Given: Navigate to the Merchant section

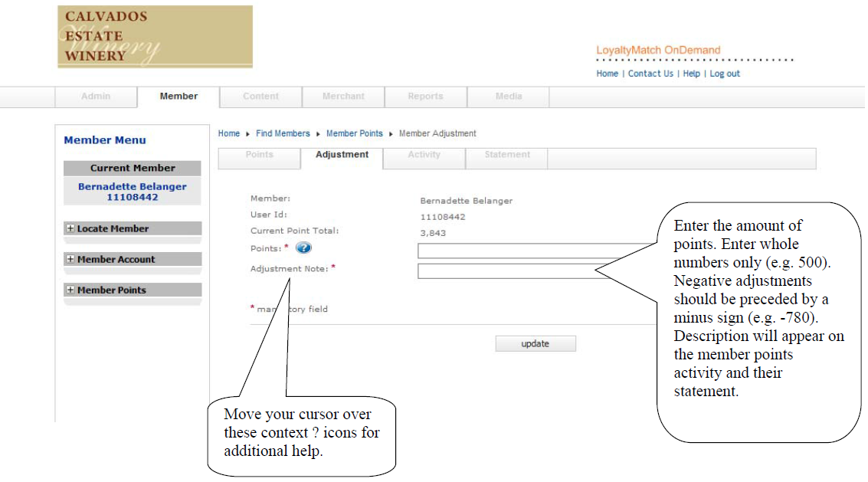Looking at the screenshot, I should (x=342, y=96).
